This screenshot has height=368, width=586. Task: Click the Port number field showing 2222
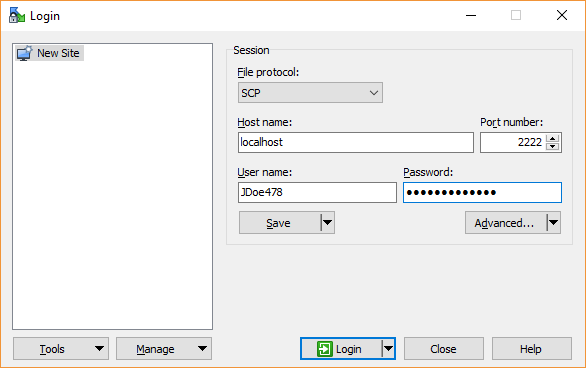[513, 142]
